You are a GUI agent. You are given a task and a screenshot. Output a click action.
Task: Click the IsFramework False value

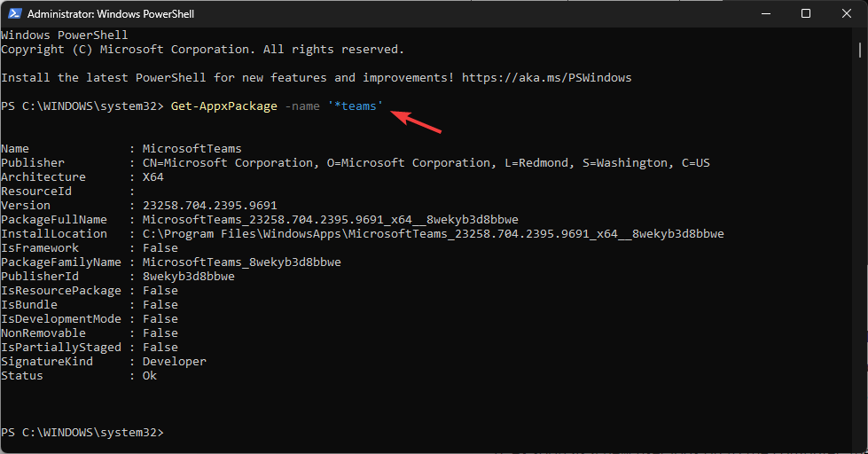tap(160, 248)
